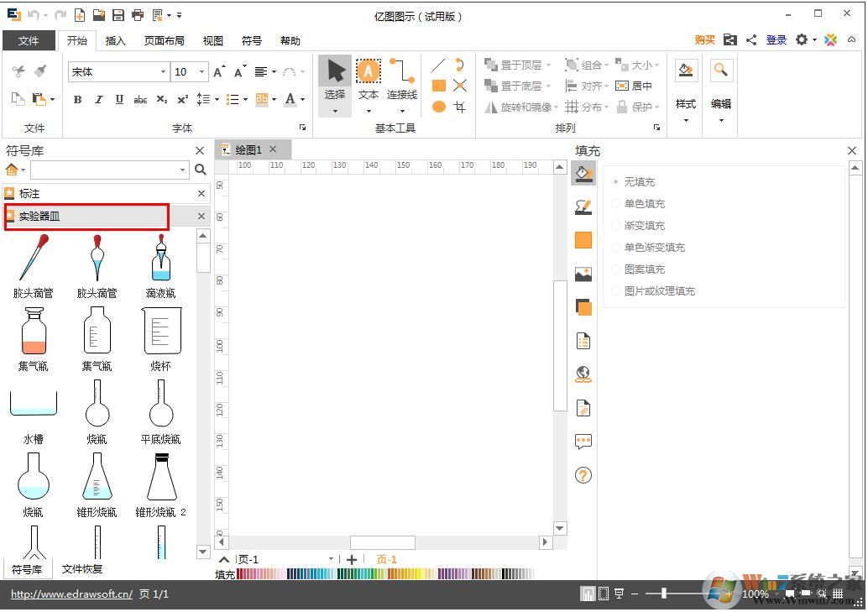Viewport: 868px width, 612px height.
Task: Open the shadow settings side icon
Action: pyautogui.click(x=583, y=307)
